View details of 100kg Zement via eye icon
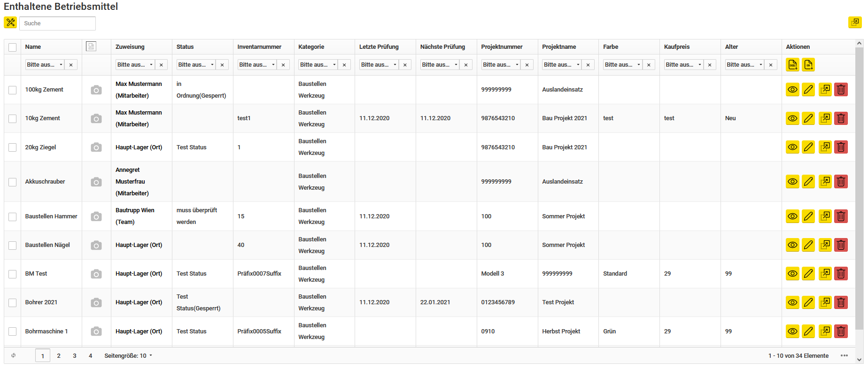The height and width of the screenshot is (370, 868). [x=793, y=89]
